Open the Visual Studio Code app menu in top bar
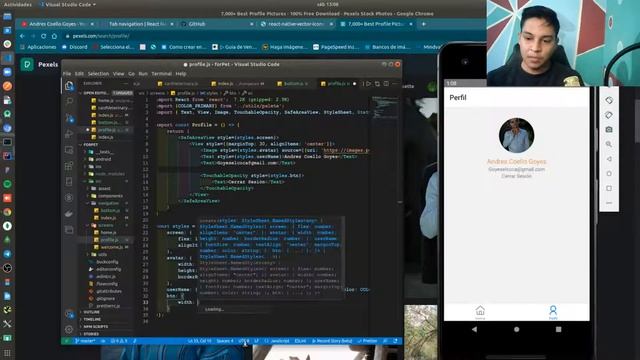 [68, 4]
